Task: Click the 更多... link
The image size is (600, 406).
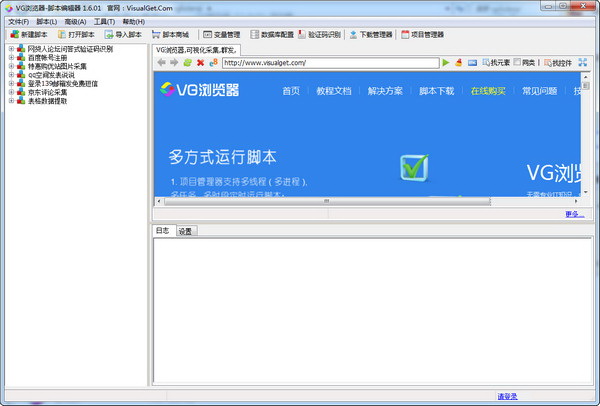Action: 575,214
